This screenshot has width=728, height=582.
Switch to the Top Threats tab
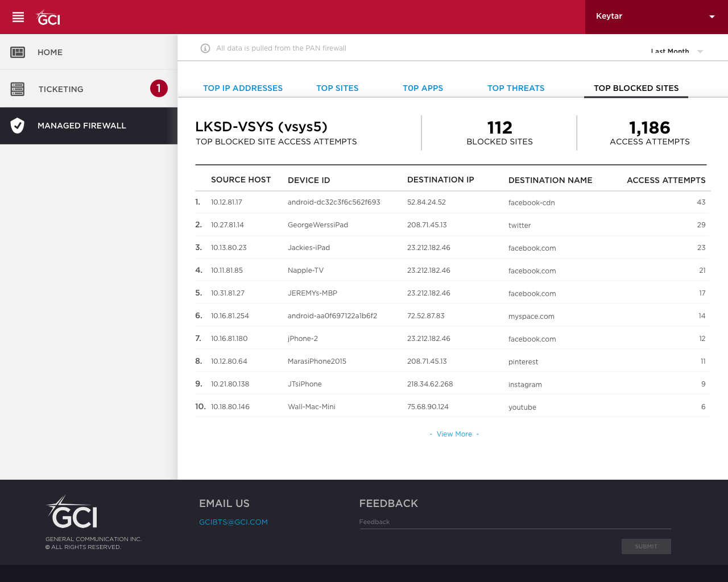click(x=516, y=88)
